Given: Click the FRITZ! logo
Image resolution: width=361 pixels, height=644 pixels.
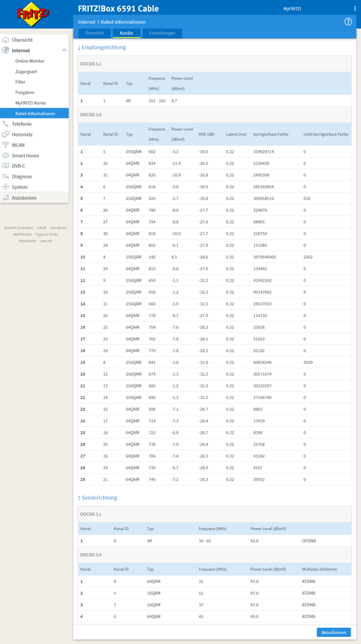Looking at the screenshot, I should (34, 14).
